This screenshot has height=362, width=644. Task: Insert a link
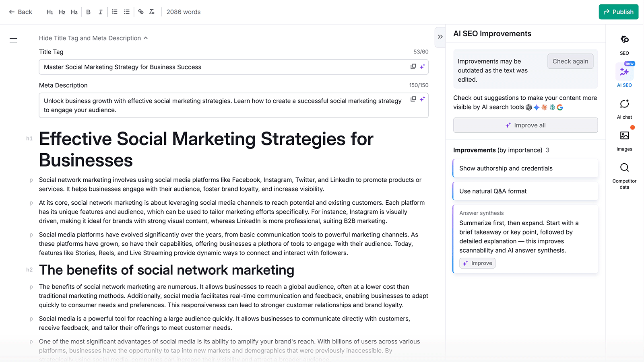tap(140, 12)
